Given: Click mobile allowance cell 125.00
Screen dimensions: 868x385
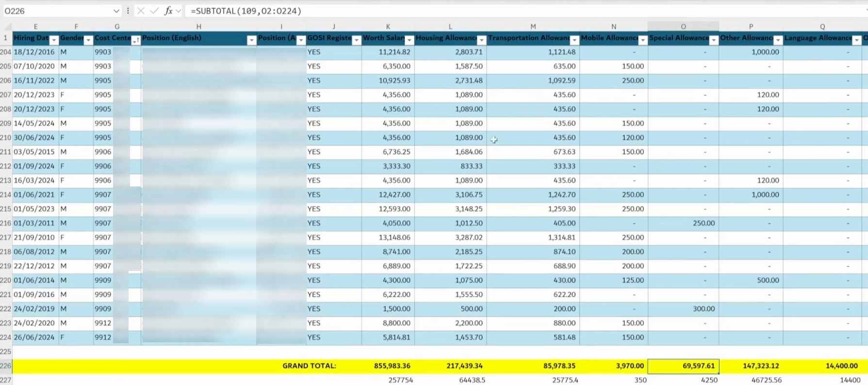Looking at the screenshot, I should 614,280.
